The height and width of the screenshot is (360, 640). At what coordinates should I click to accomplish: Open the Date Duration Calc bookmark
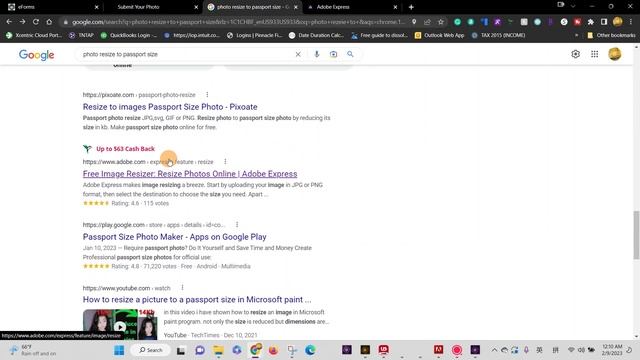tap(316, 35)
